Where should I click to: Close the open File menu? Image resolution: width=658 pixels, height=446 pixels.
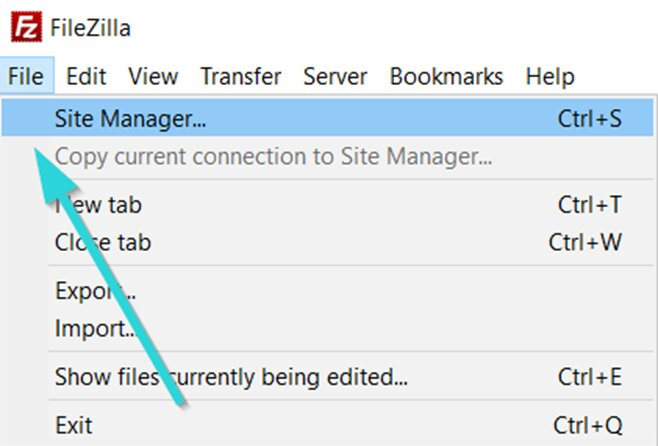[x=26, y=76]
